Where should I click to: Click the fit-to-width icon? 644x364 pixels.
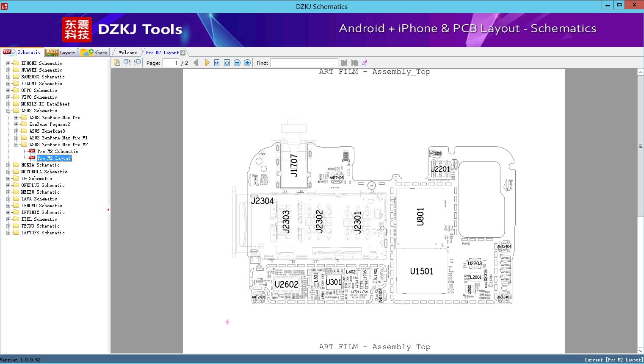click(x=217, y=63)
